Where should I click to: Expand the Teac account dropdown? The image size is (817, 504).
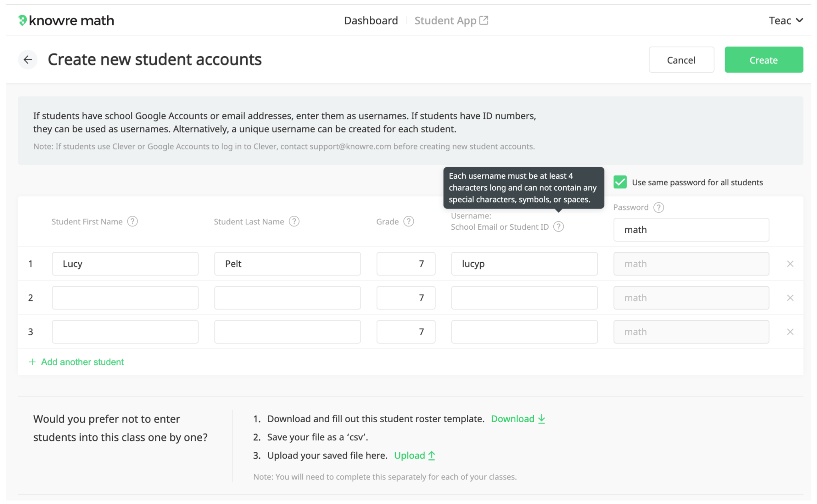(x=785, y=20)
